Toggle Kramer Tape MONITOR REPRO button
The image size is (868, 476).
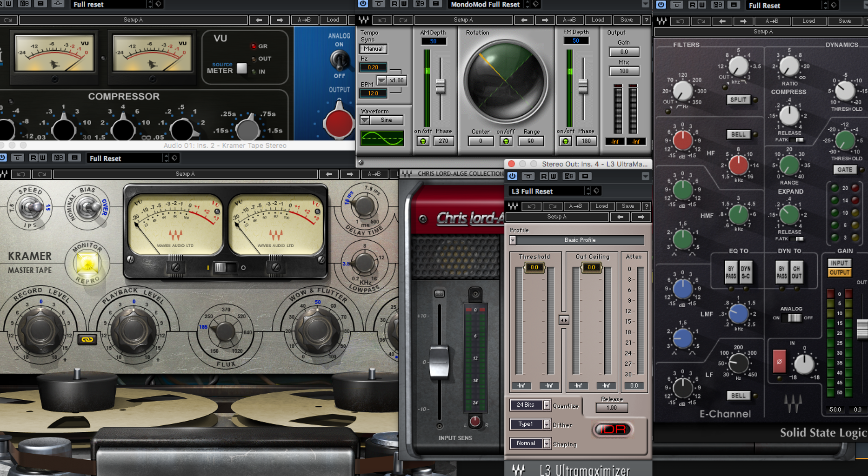[87, 263]
